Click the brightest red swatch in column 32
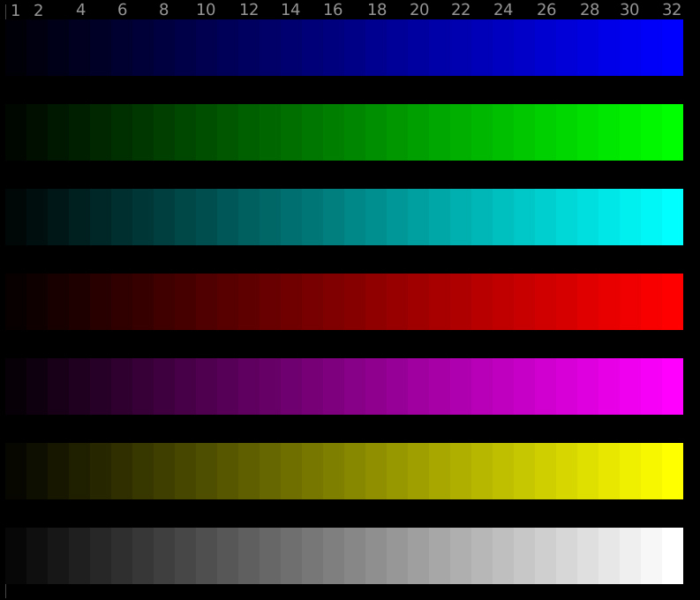The image size is (700, 600). (x=673, y=302)
